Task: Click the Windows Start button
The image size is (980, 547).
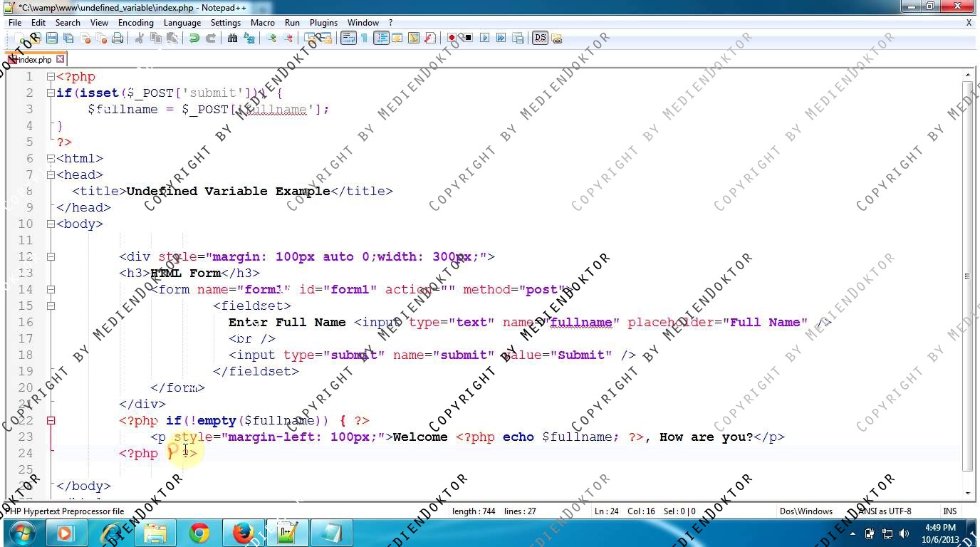Action: (21, 533)
